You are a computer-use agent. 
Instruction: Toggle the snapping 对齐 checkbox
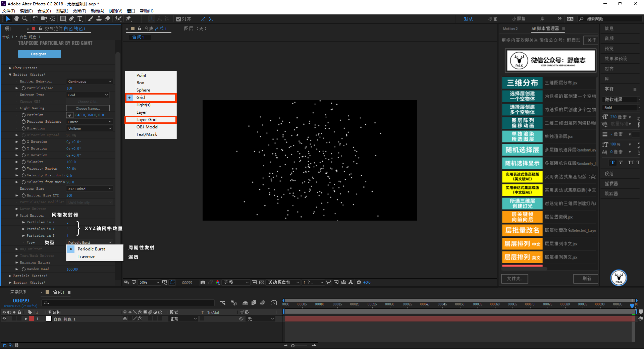(x=178, y=19)
